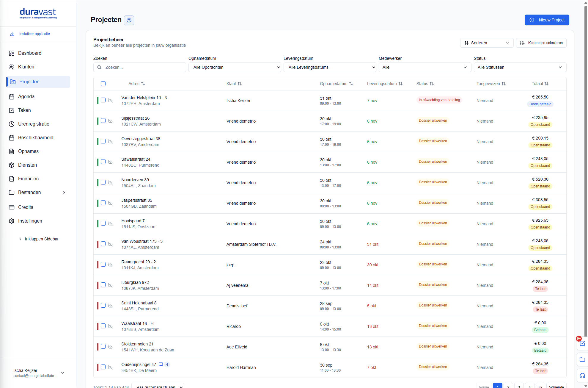Click inside the Zoeken search field

tap(140, 67)
